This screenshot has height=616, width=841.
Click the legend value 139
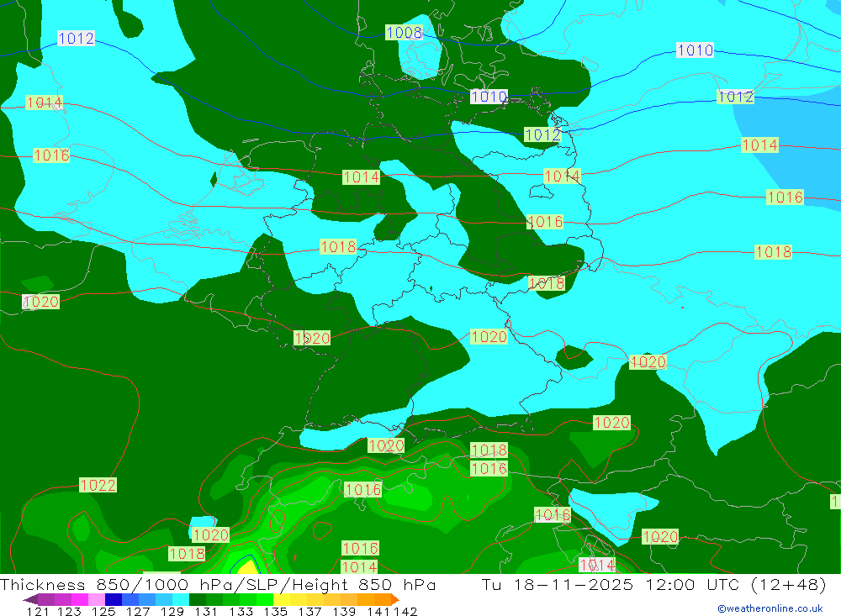(344, 612)
